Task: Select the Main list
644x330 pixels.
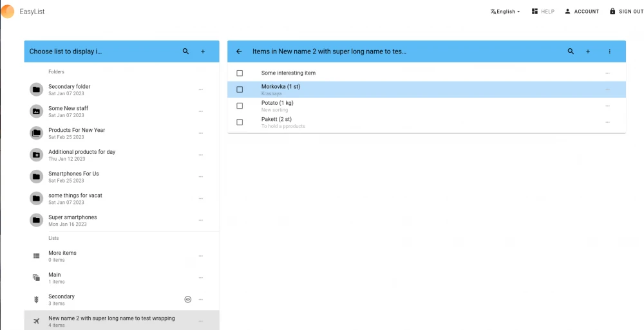Action: (55, 275)
